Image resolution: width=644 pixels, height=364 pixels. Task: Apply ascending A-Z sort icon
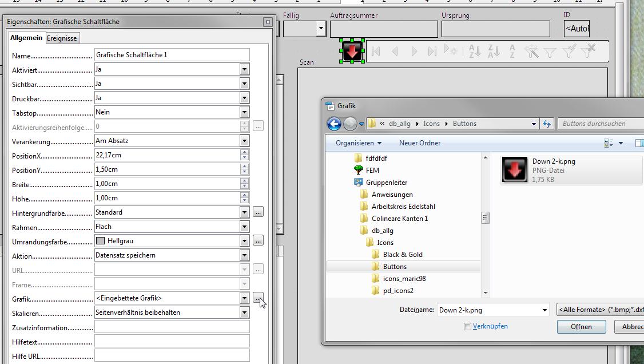coord(475,50)
